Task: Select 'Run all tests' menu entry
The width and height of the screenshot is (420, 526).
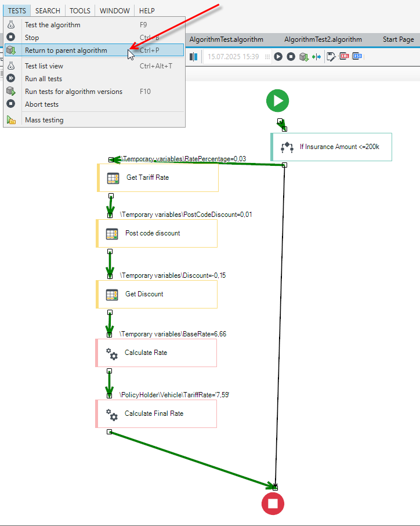Action: (x=94, y=79)
